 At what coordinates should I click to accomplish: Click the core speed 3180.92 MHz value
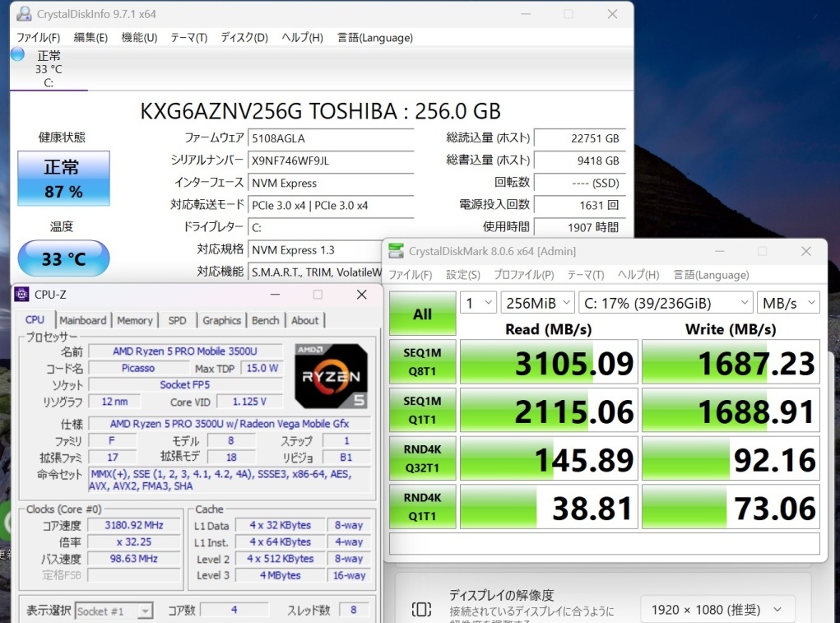click(134, 525)
